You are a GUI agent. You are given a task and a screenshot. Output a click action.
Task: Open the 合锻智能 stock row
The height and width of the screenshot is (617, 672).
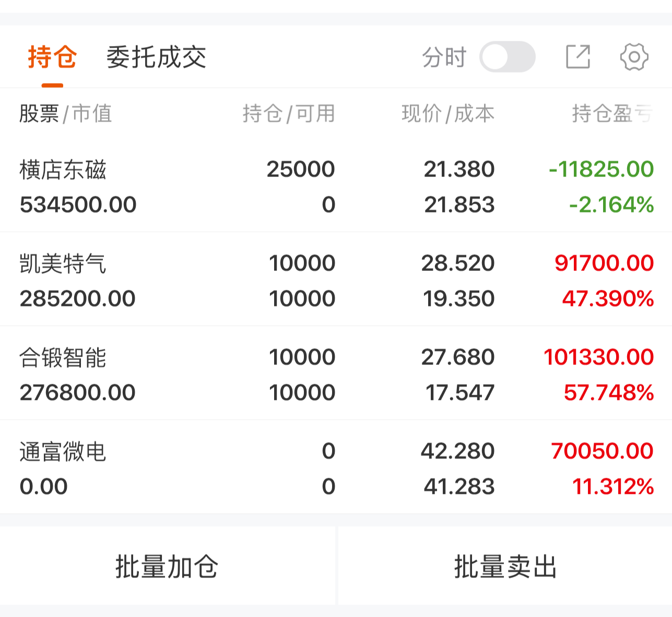[63, 358]
